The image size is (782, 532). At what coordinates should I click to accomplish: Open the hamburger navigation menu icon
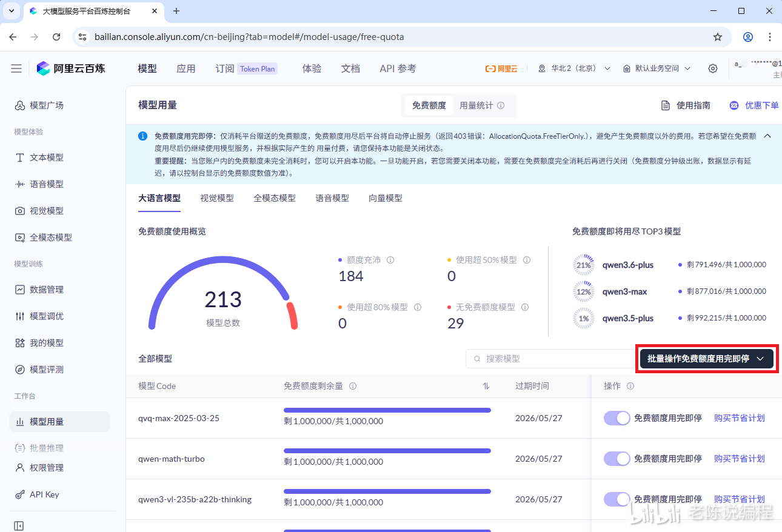click(16, 68)
